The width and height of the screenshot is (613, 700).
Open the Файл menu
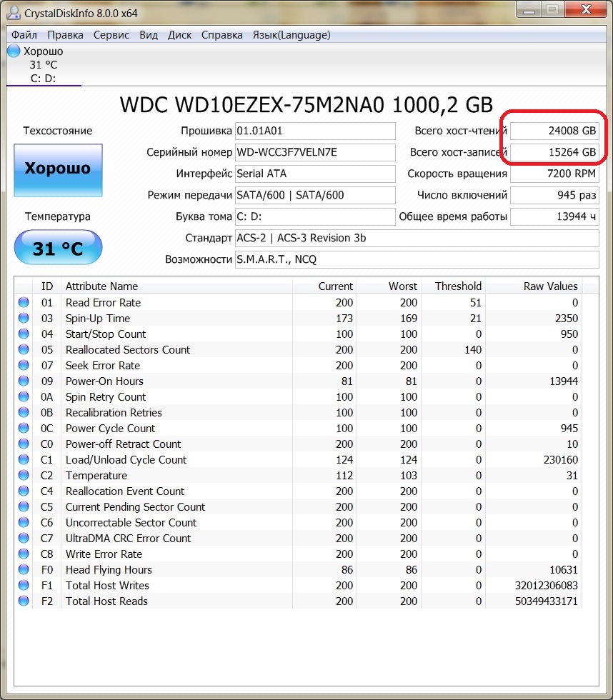click(x=24, y=35)
